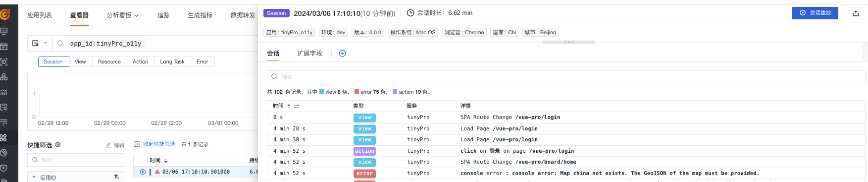This screenshot has height=182, width=868.
Task: Click the 环境: dev tag
Action: 333,32
